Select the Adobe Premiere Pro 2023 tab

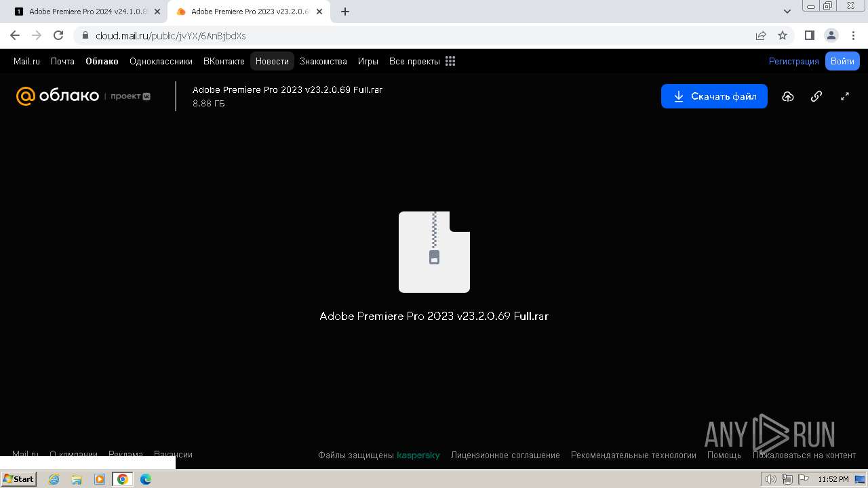[248, 12]
